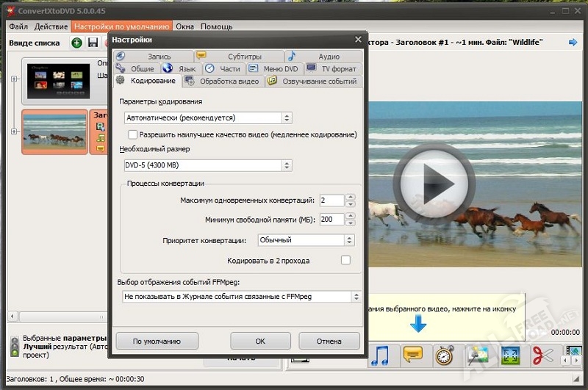Open the chapters stopwatch tab
Viewport: 588px width, 390px height.
(444, 356)
